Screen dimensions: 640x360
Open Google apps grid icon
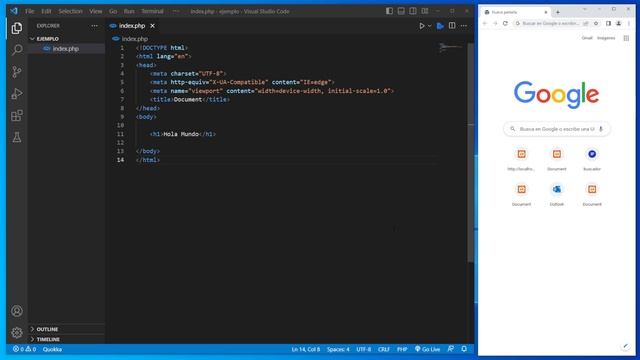[x=626, y=38]
